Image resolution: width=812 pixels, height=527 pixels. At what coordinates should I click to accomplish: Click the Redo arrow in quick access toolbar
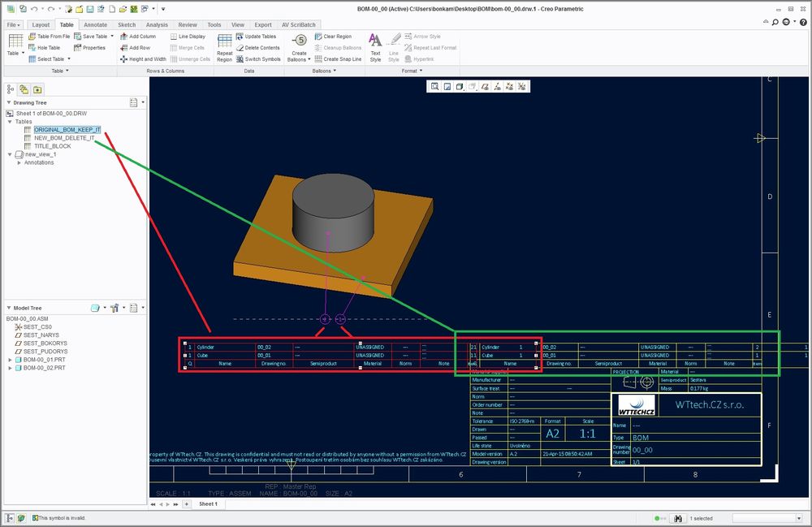50,9
